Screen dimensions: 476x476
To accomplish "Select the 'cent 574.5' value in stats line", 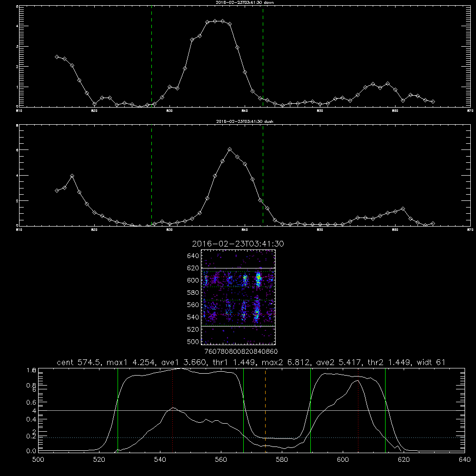I will 79,362.
